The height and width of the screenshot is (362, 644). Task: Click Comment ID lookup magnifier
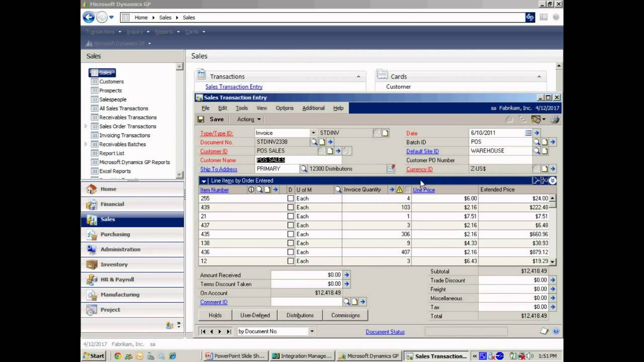pos(346,302)
